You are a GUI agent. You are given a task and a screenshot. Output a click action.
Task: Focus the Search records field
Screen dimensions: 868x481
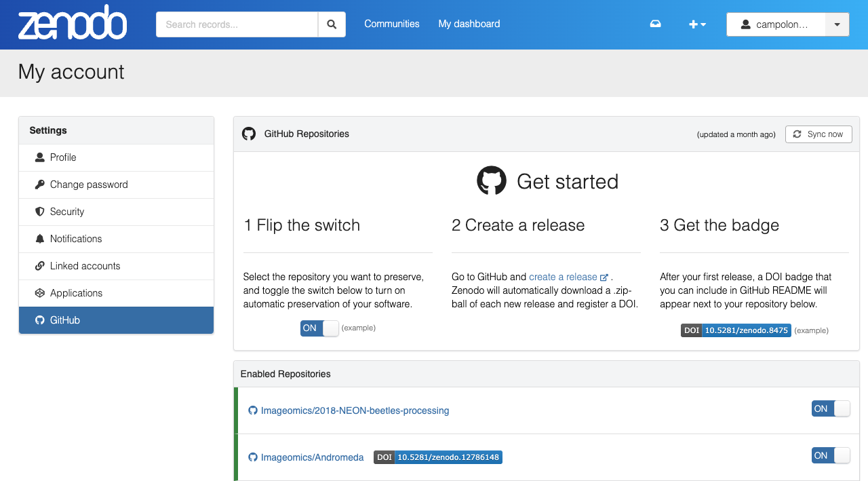click(237, 24)
